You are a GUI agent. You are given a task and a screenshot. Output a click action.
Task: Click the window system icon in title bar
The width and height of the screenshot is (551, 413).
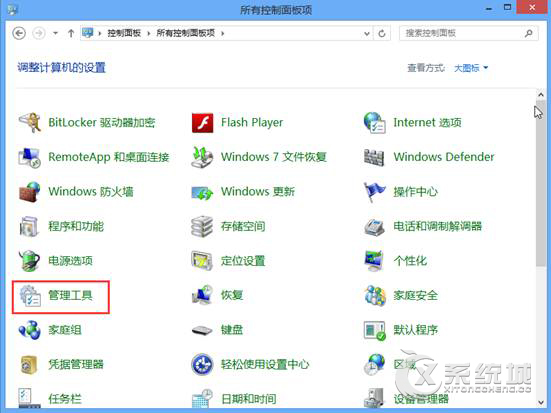(x=12, y=9)
